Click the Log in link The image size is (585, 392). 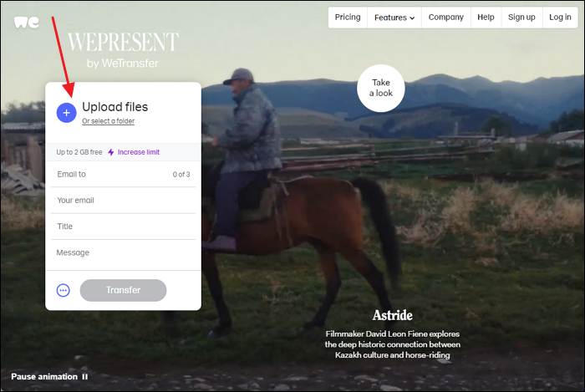pos(560,18)
